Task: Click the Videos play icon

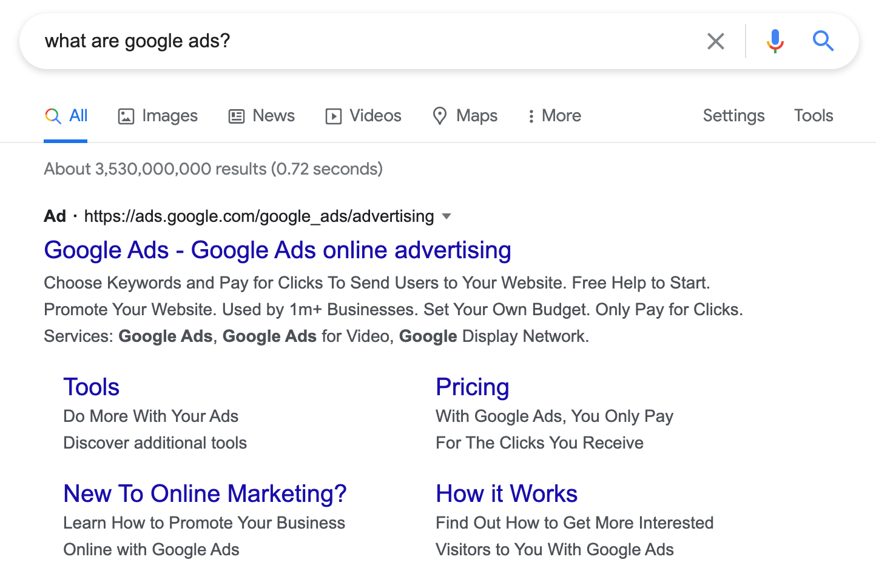Action: click(334, 116)
